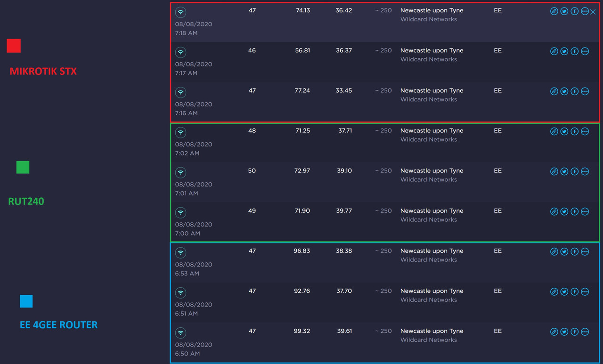
Task: Click the 08/08/2020 7:02 AM timestamp
Action: (x=194, y=149)
